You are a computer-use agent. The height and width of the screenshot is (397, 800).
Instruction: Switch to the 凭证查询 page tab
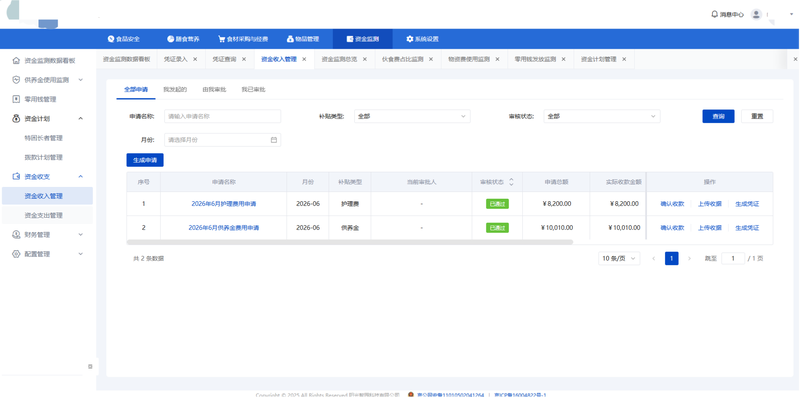224,59
